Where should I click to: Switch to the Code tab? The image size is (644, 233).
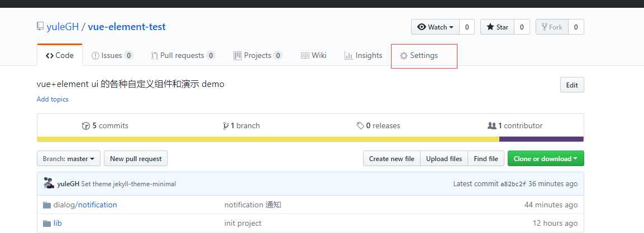[60, 55]
